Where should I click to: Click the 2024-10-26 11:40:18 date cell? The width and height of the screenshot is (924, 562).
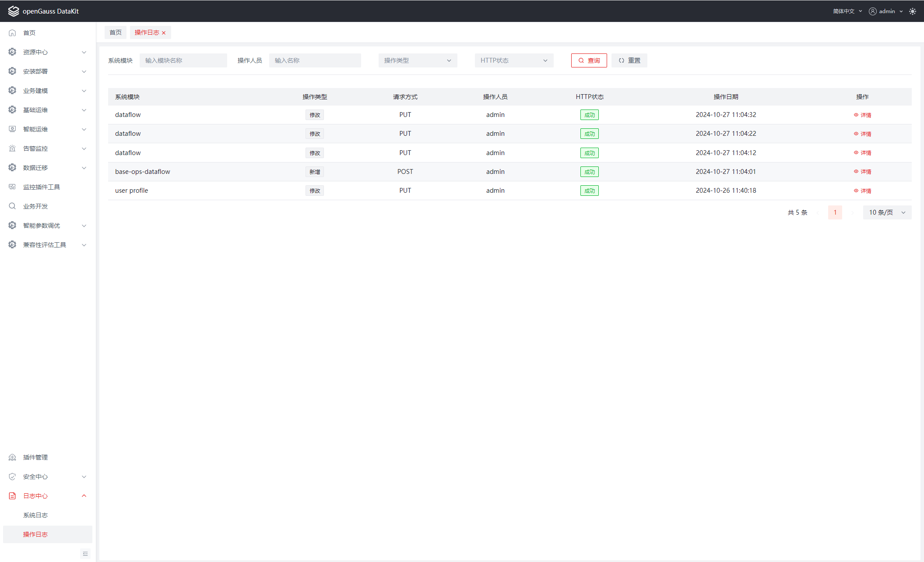[726, 191]
